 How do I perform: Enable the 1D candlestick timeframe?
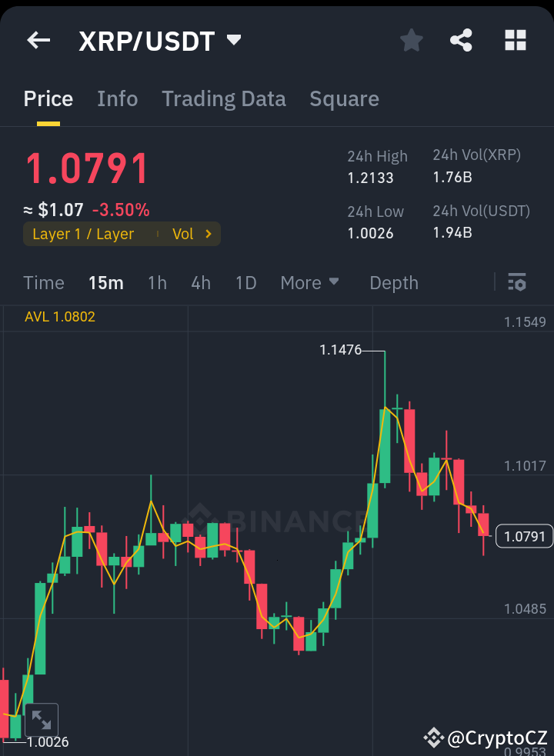click(245, 282)
